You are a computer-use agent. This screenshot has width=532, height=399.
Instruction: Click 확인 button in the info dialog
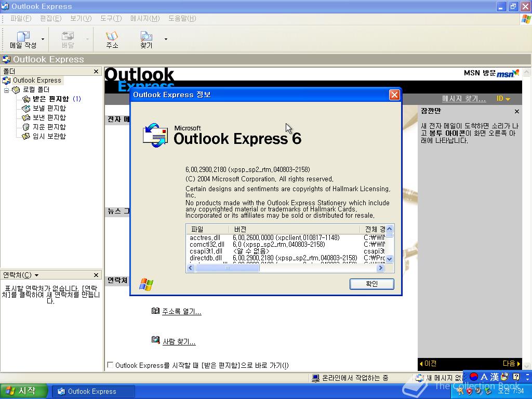[x=372, y=284]
